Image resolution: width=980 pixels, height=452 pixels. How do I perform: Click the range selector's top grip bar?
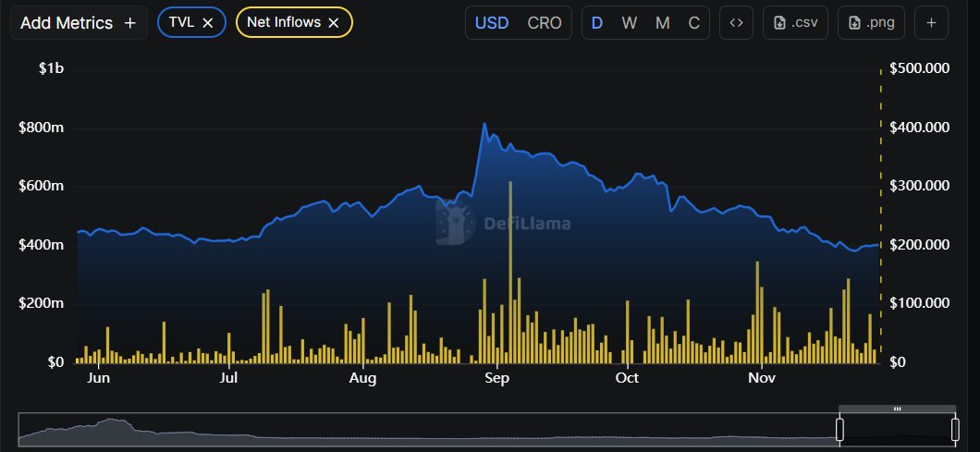tap(897, 409)
